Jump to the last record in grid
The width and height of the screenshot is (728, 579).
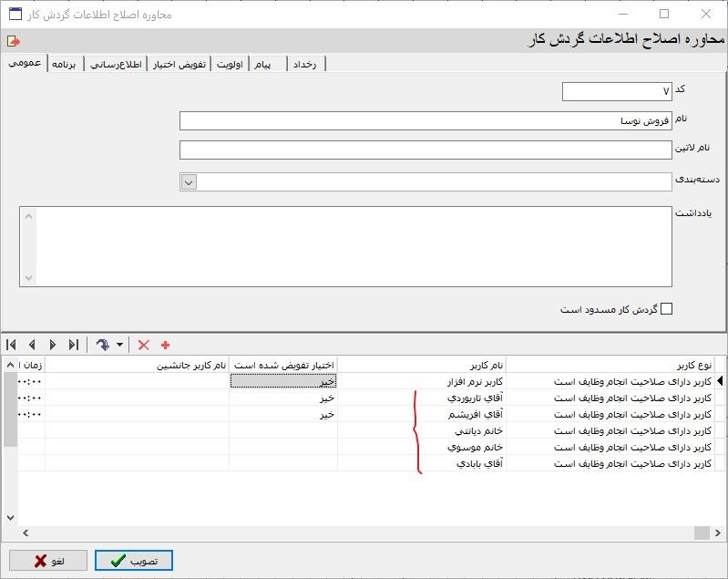tap(74, 345)
